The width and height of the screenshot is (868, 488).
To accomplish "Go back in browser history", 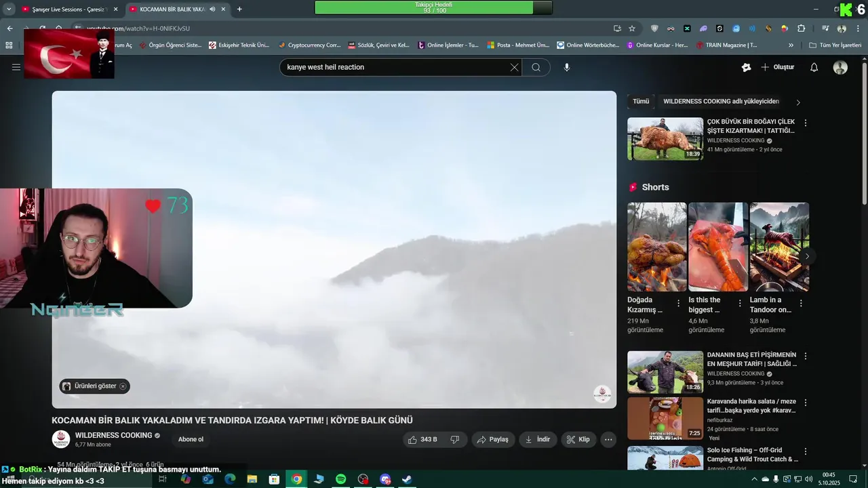I will coord(9,28).
